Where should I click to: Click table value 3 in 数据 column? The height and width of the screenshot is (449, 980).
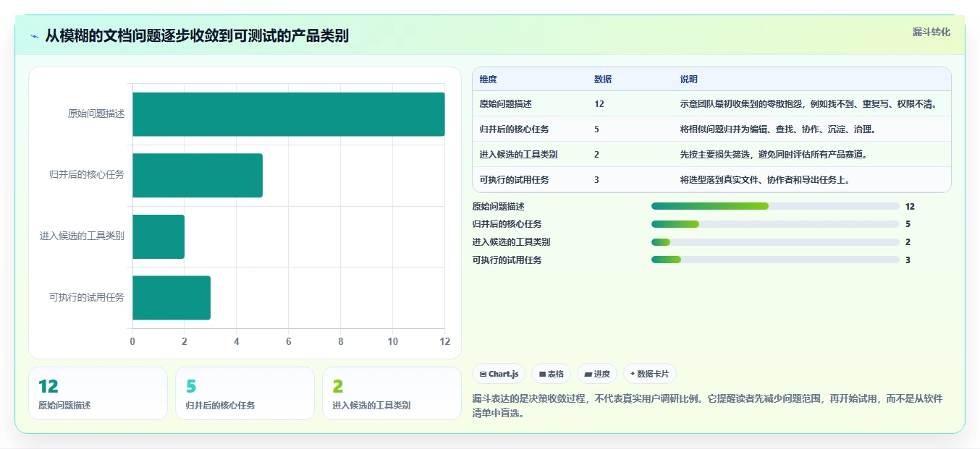point(596,180)
